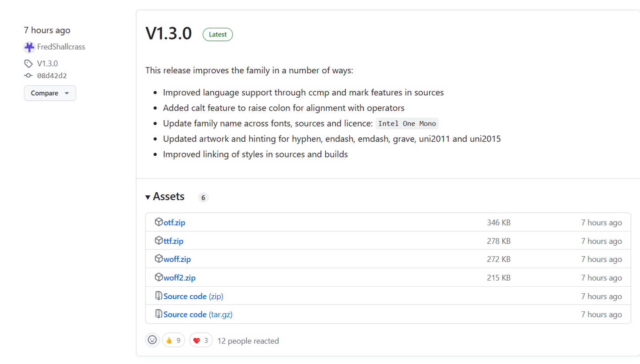This screenshot has height=364, width=640.
Task: Download the ttf.zip asset
Action: [x=172, y=241]
